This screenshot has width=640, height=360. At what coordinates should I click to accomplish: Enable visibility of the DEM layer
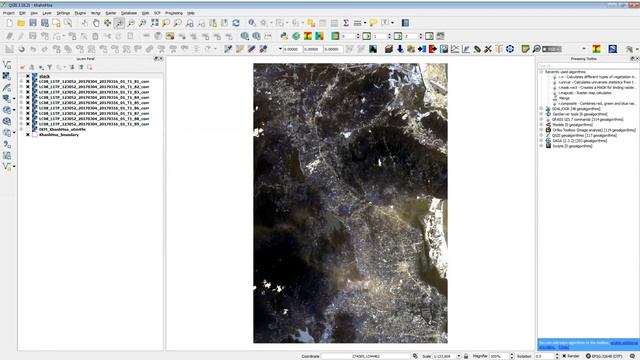pyautogui.click(x=28, y=129)
